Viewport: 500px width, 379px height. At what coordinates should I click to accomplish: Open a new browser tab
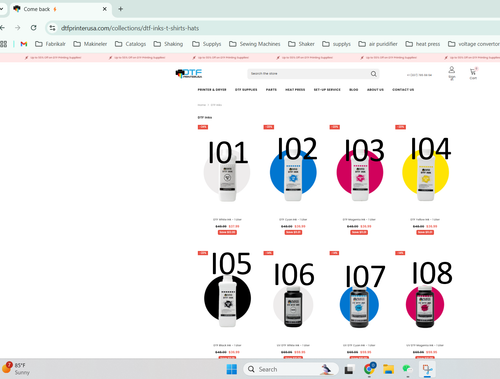coord(121,9)
